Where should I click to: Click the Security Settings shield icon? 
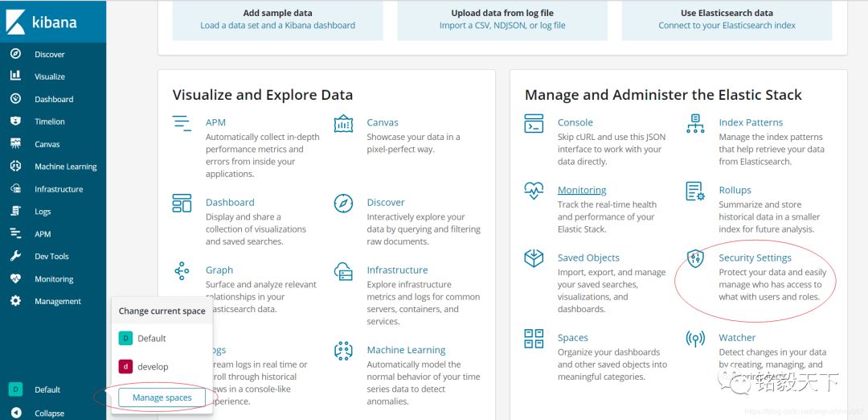[x=695, y=258]
